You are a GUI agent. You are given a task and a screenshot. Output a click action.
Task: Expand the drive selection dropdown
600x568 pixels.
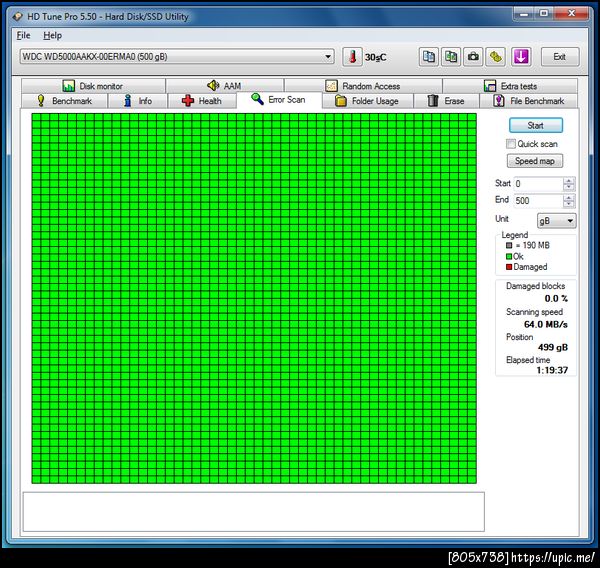pos(328,57)
